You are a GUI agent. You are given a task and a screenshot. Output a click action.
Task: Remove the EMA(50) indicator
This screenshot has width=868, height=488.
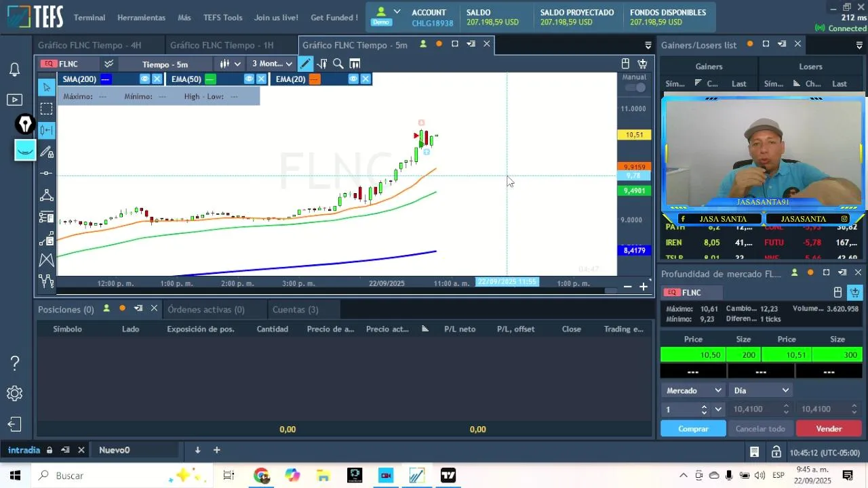click(x=261, y=79)
